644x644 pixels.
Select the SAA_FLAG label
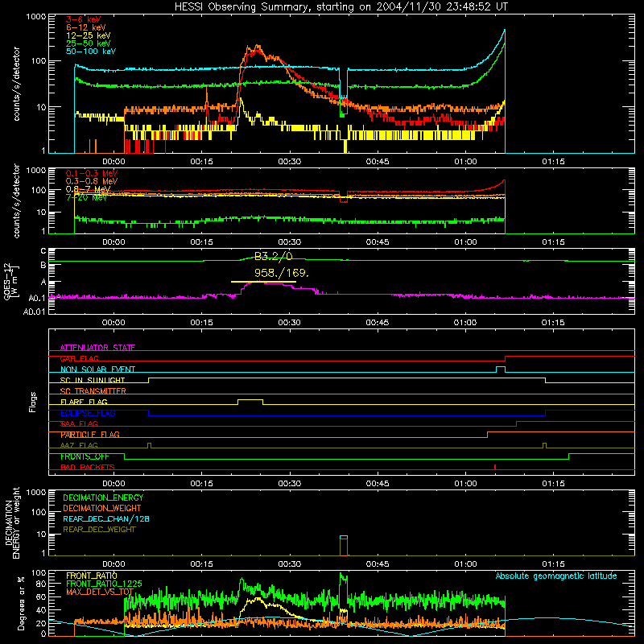click(x=79, y=424)
